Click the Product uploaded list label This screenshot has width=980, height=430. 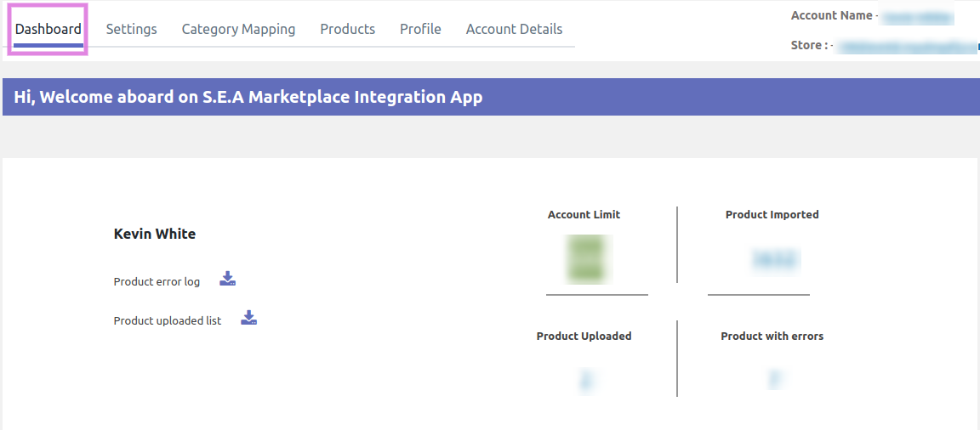click(x=168, y=320)
